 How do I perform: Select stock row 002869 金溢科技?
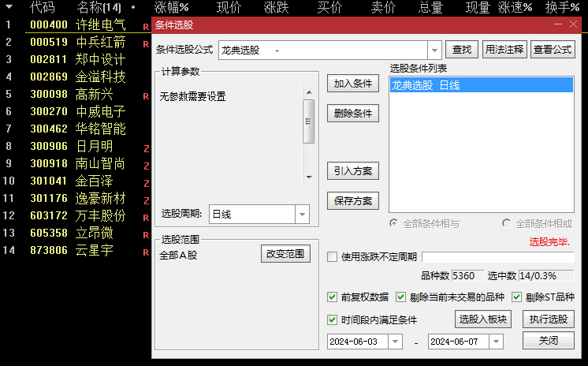click(76, 77)
